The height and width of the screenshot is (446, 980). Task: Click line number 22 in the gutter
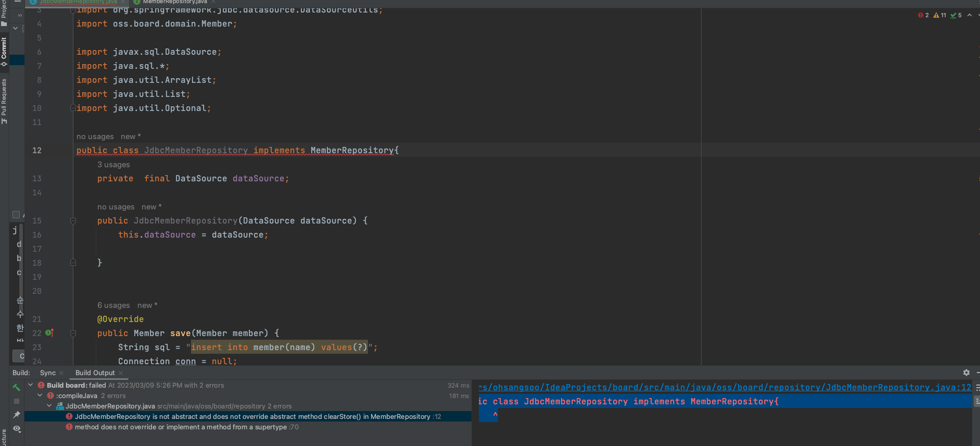click(x=37, y=333)
